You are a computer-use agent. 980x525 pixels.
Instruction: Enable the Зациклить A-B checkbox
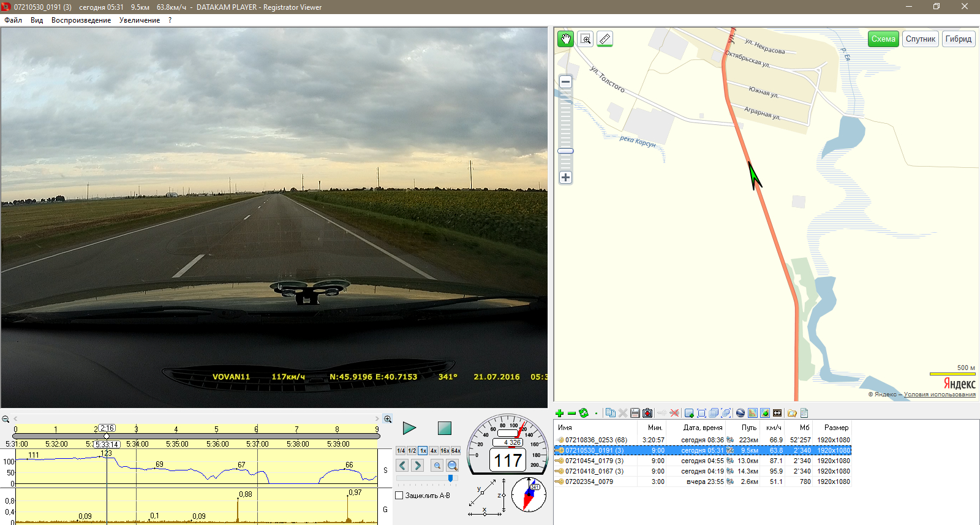[x=399, y=496]
